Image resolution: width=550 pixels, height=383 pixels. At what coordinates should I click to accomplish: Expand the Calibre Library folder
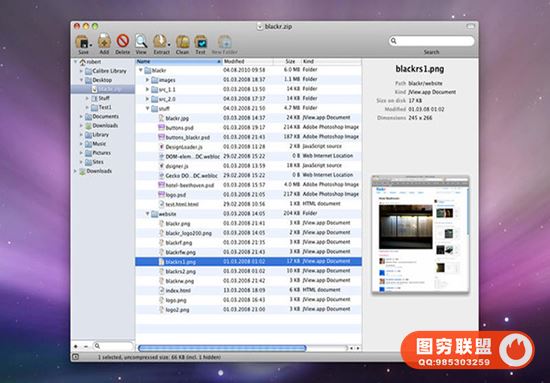pyautogui.click(x=81, y=71)
